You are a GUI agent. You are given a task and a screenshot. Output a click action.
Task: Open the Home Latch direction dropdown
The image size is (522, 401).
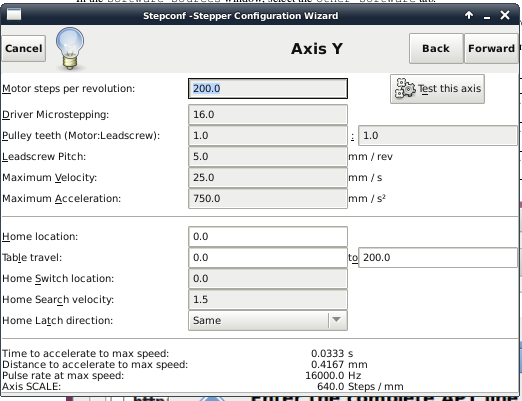pos(268,320)
